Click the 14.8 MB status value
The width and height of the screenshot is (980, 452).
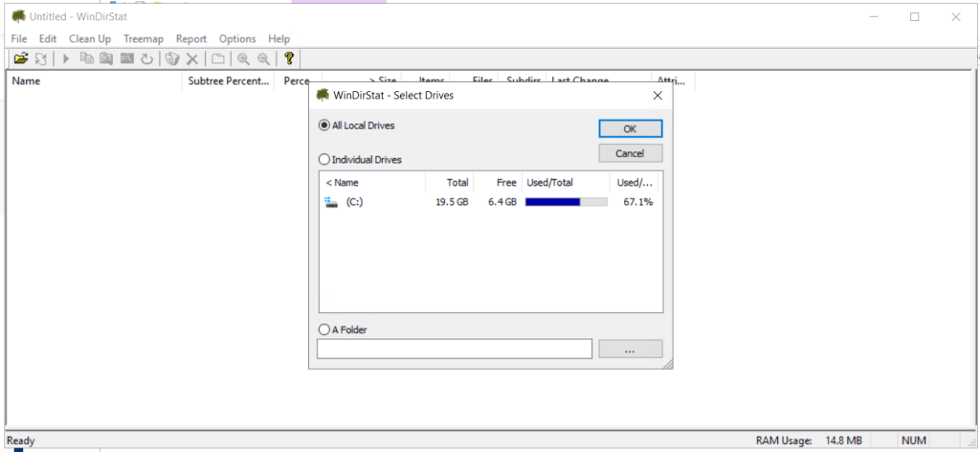tap(843, 441)
